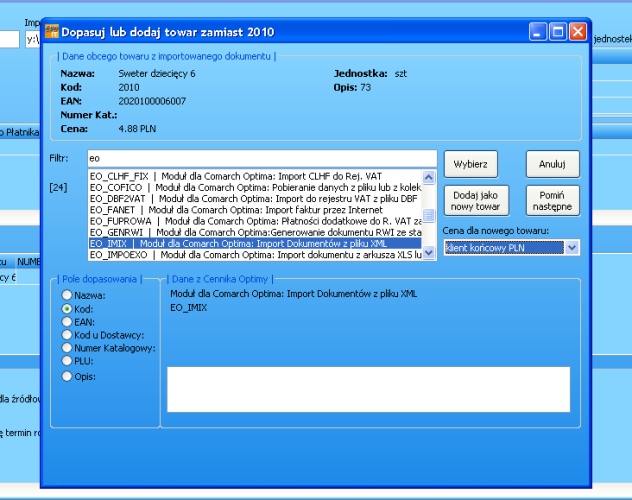
Task: Click the Anuluj button
Action: pyautogui.click(x=552, y=164)
